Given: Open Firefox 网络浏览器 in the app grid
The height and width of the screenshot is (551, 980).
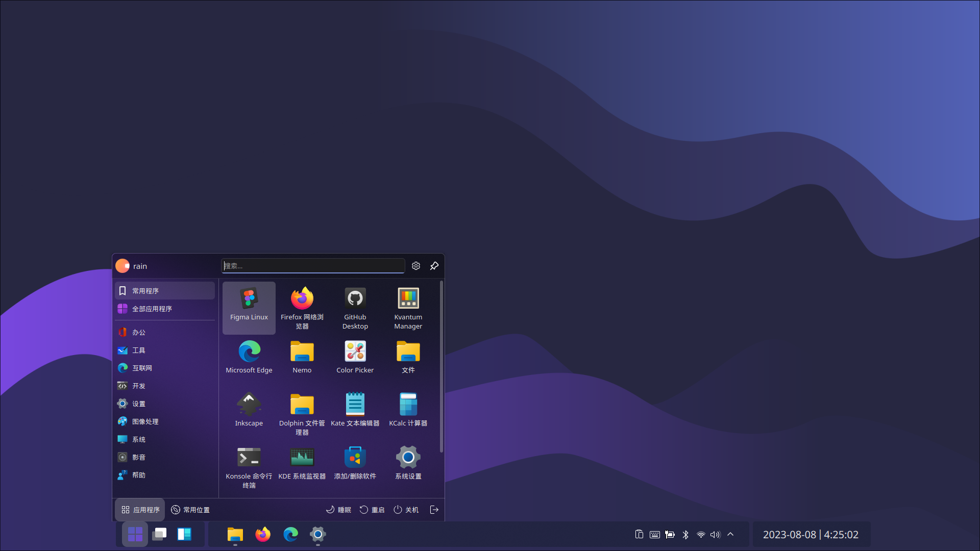Looking at the screenshot, I should 302,308.
